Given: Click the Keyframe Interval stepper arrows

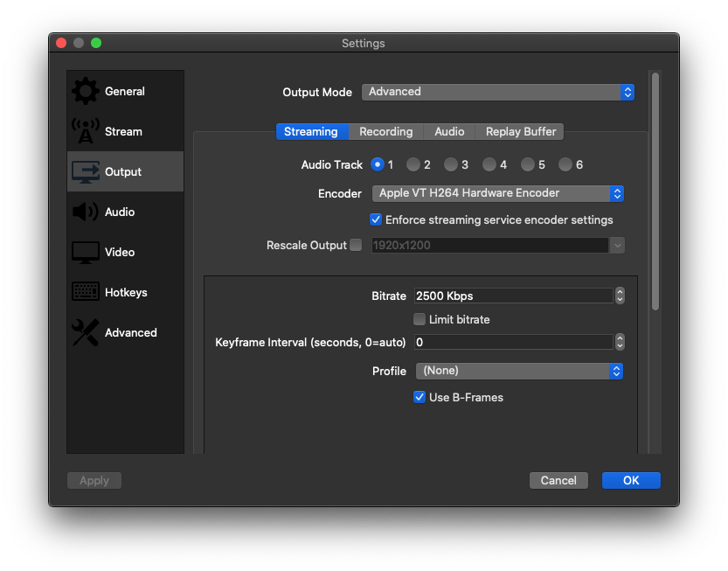Looking at the screenshot, I should [620, 342].
